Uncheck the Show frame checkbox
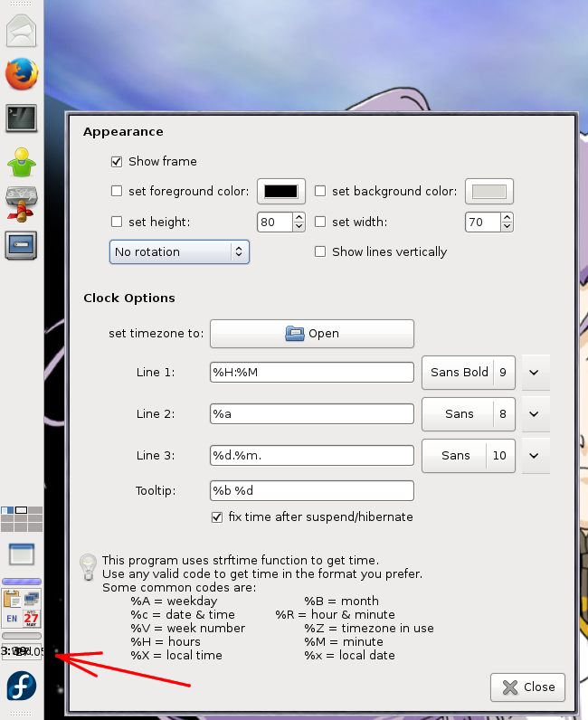Screen dimensions: 588x720 [117, 162]
